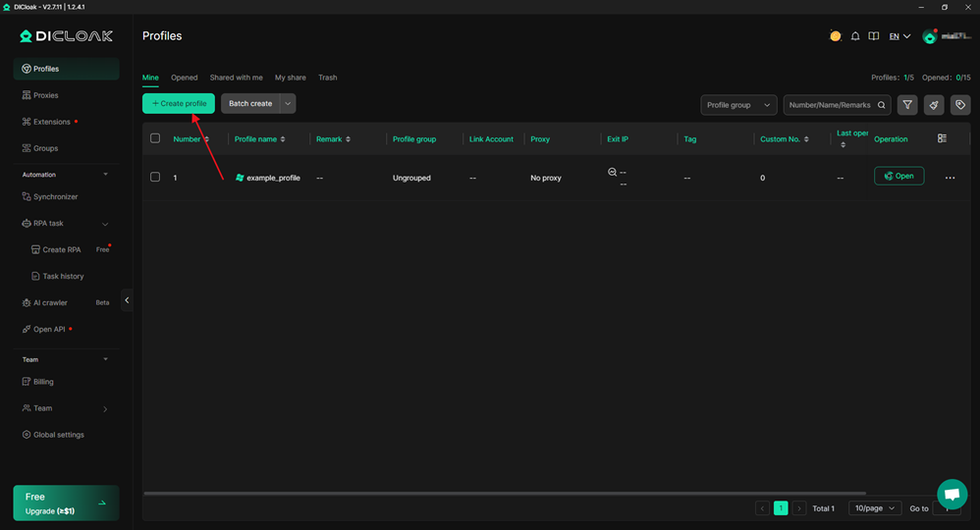Click the brush cleanup icon
This screenshot has height=530, width=980.
click(x=934, y=105)
